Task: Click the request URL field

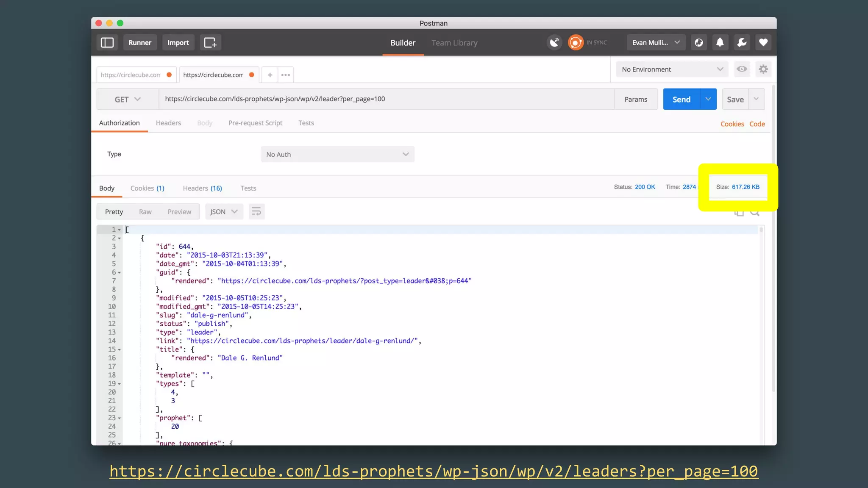Action: tap(387, 99)
